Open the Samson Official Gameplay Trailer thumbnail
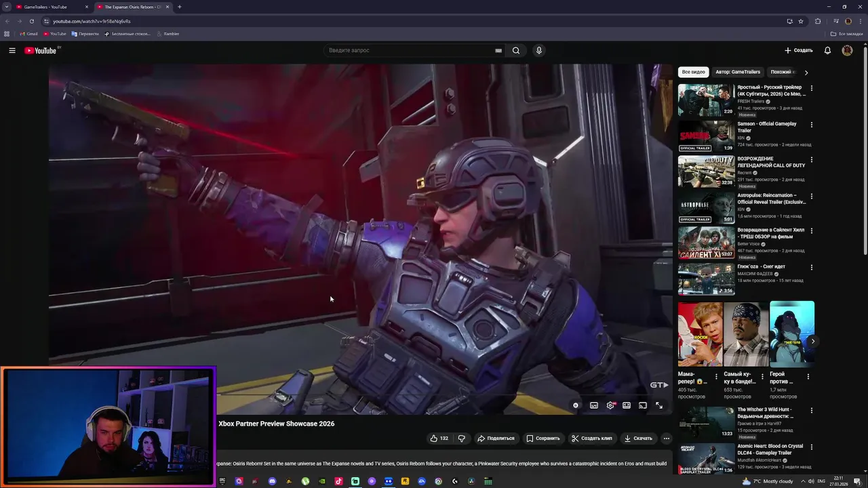Image resolution: width=868 pixels, height=488 pixels. 706,136
